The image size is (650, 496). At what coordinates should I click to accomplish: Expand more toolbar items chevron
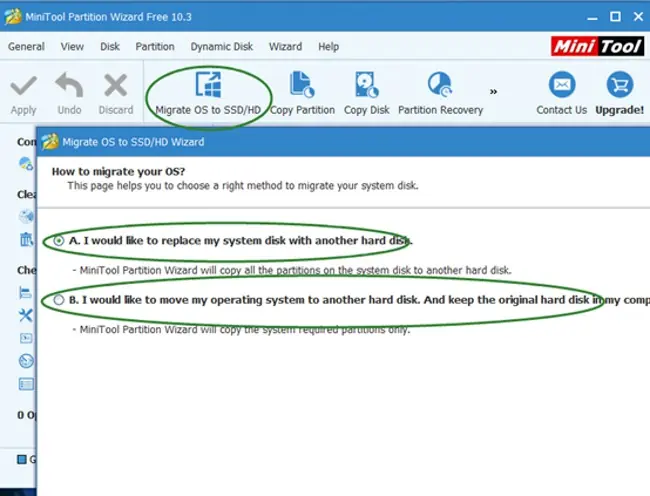(x=493, y=92)
